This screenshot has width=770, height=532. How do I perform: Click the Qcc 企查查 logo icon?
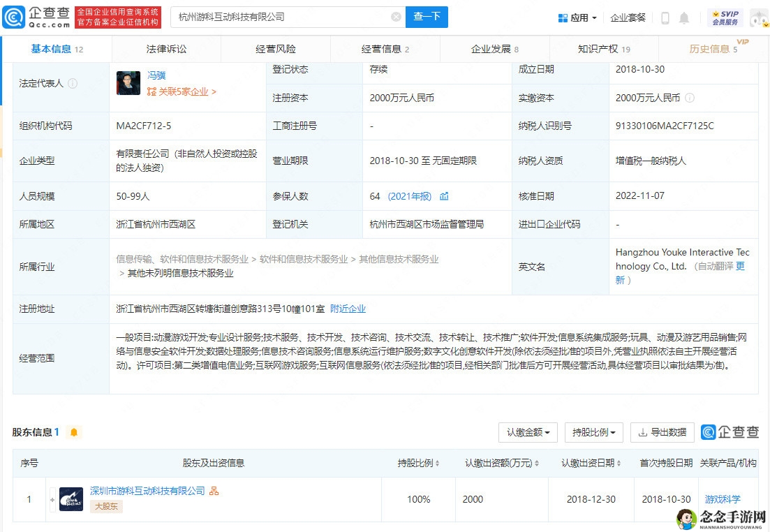tap(14, 17)
